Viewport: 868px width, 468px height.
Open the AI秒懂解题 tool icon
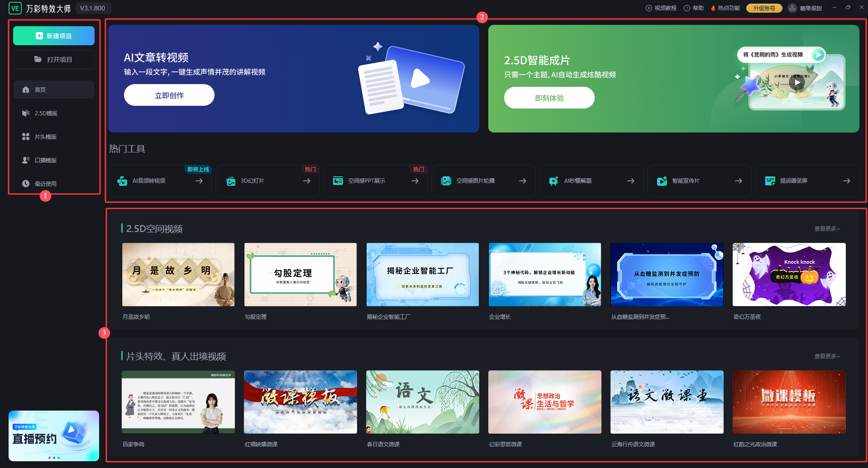point(553,181)
